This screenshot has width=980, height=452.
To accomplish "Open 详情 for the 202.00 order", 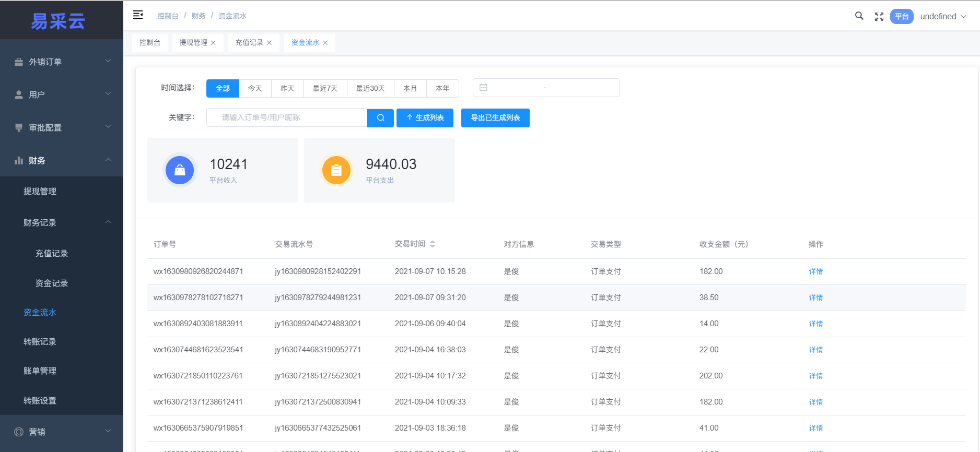I will (815, 376).
